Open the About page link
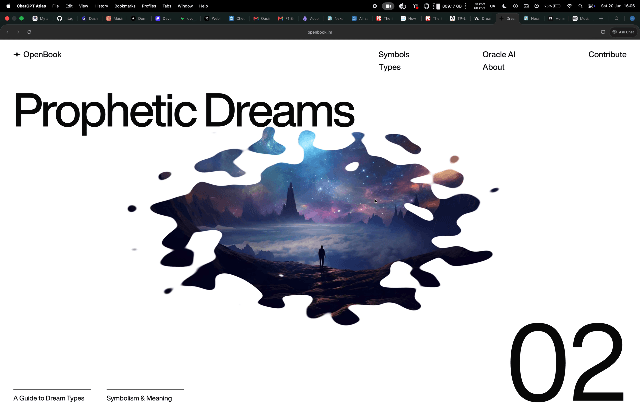Viewport: 640px width, 414px height. tap(493, 67)
